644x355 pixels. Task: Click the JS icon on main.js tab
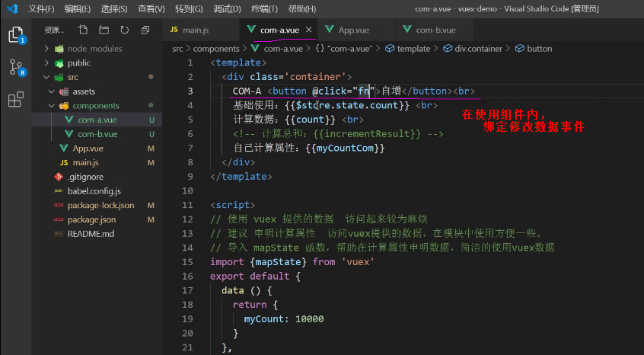[174, 30]
